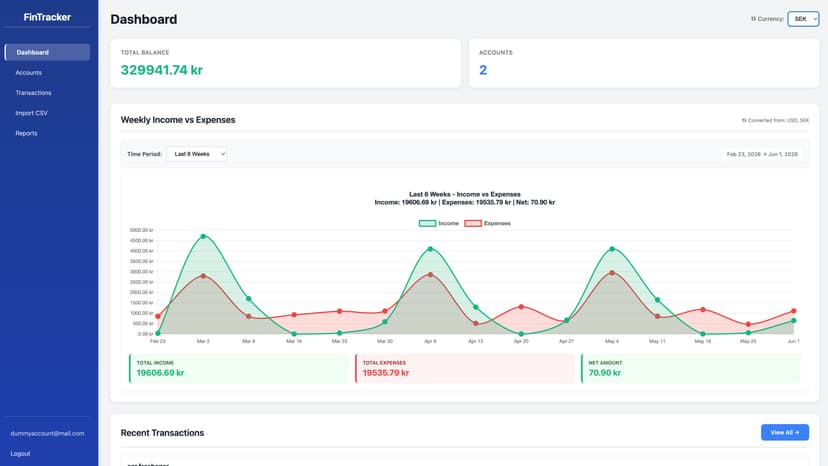
Task: Click Logout in the sidebar
Action: [20, 453]
